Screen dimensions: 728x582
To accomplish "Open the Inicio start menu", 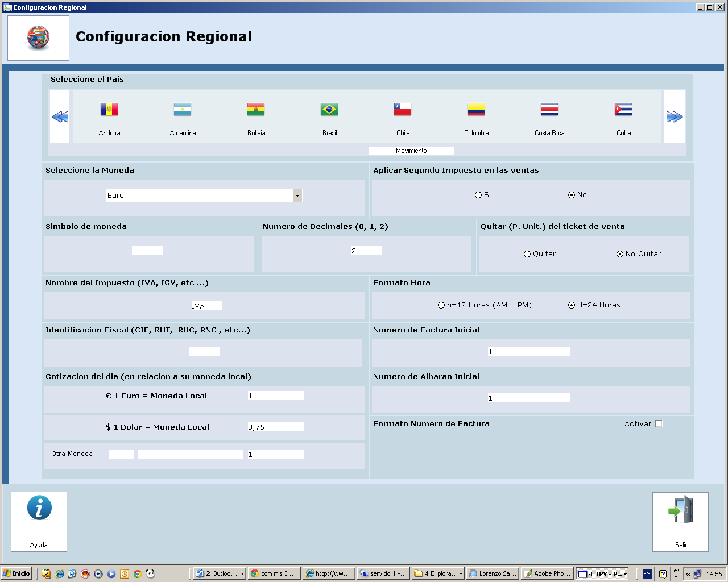I will tap(16, 574).
